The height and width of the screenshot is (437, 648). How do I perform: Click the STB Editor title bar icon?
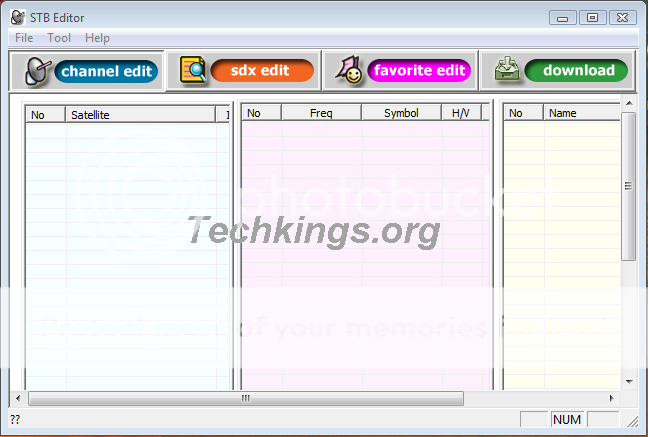point(18,17)
